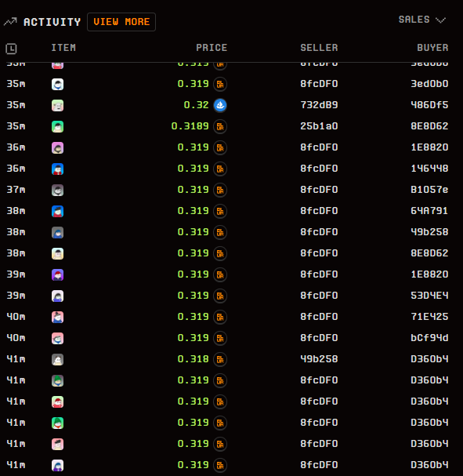
Task: Open buyer 8E8D62 in the 0.3189 row
Action: tap(429, 126)
